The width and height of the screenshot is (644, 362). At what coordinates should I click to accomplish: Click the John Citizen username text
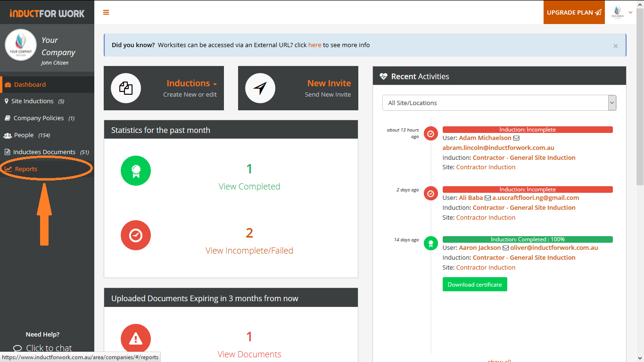tap(55, 63)
